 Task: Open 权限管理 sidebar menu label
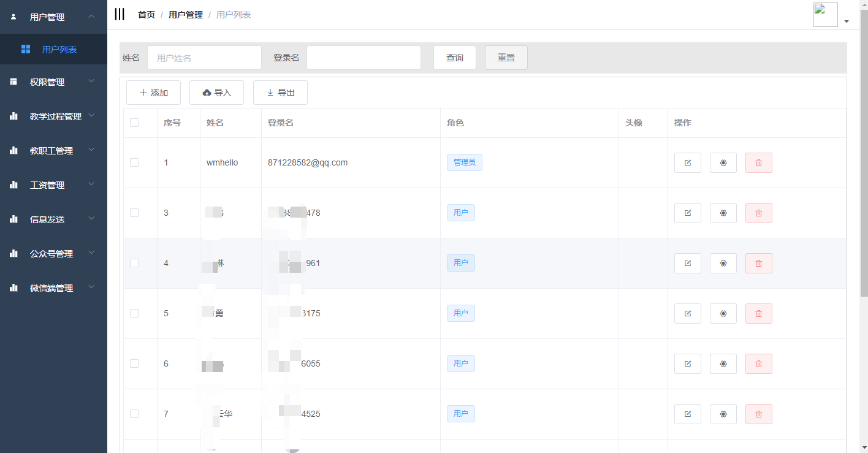[x=47, y=82]
